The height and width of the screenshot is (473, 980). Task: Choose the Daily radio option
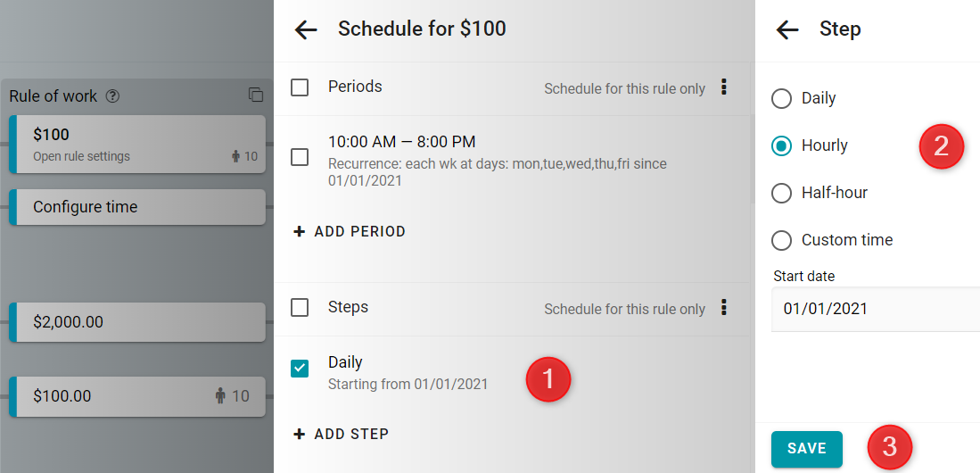click(781, 99)
